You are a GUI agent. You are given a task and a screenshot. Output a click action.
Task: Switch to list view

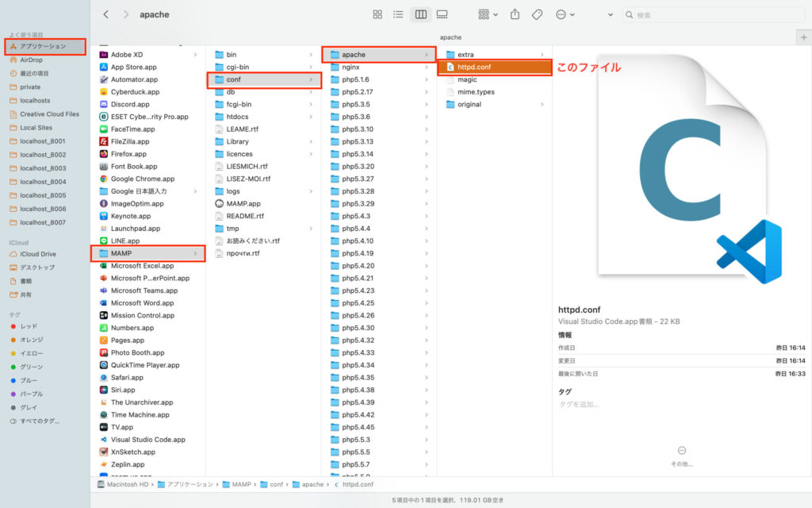click(x=398, y=14)
